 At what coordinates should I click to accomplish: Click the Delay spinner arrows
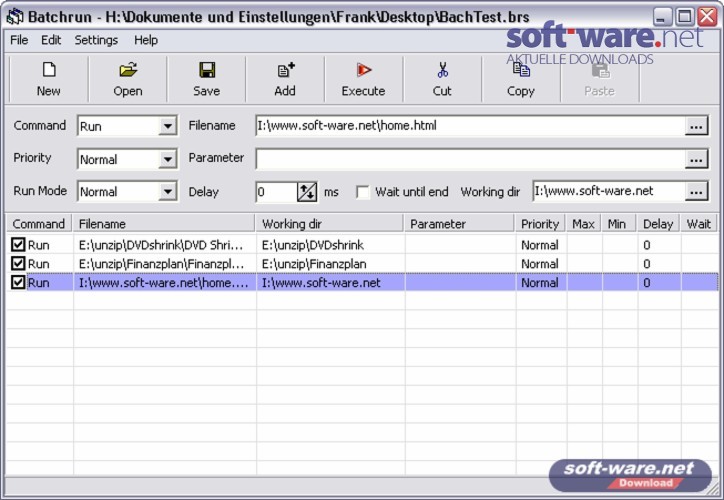click(307, 192)
